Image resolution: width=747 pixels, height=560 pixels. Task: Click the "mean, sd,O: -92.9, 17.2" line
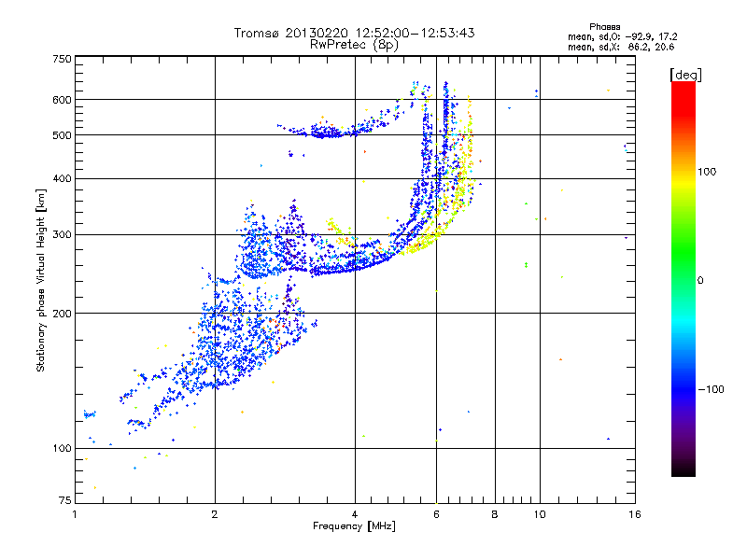click(622, 36)
